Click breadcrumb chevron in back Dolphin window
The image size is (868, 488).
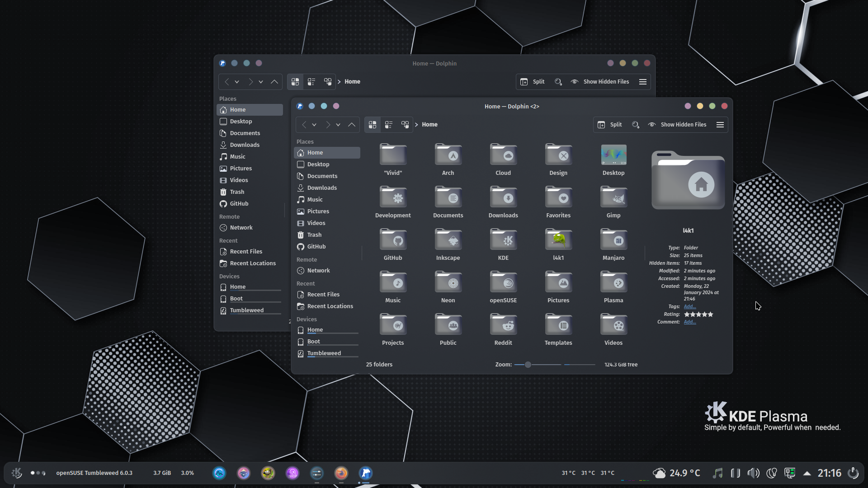coord(339,82)
